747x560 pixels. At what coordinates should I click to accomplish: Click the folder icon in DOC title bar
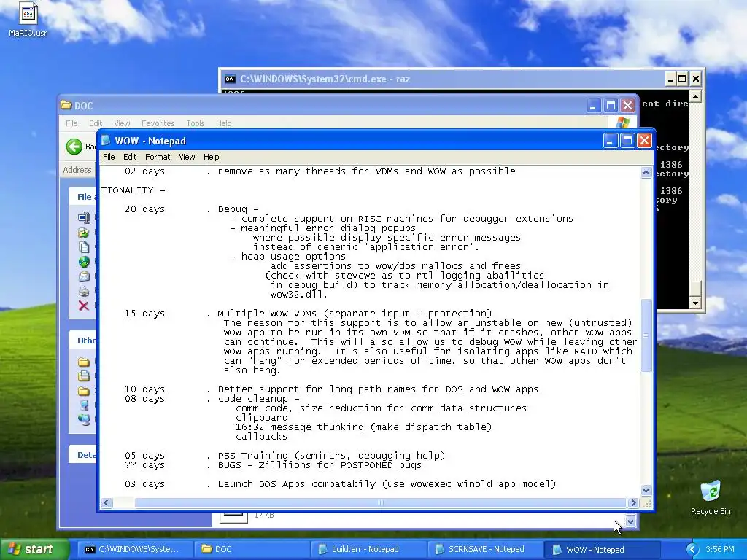click(66, 105)
